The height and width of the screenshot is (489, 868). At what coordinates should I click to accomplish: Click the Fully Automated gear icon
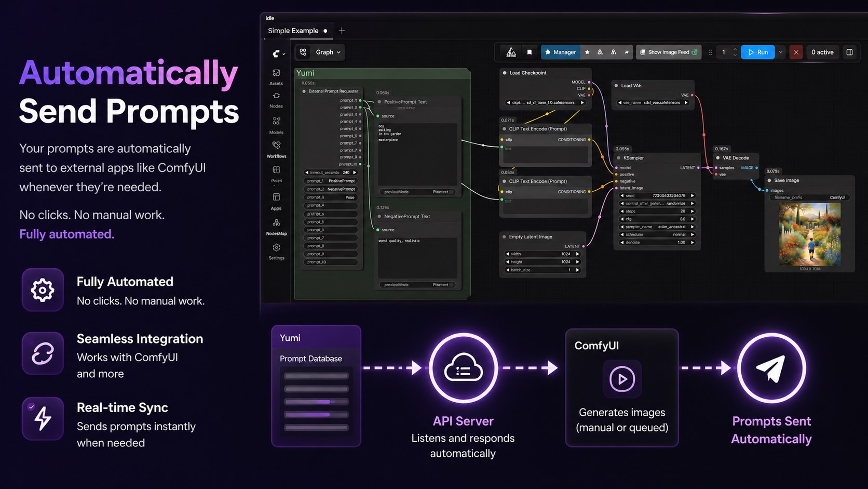(43, 289)
